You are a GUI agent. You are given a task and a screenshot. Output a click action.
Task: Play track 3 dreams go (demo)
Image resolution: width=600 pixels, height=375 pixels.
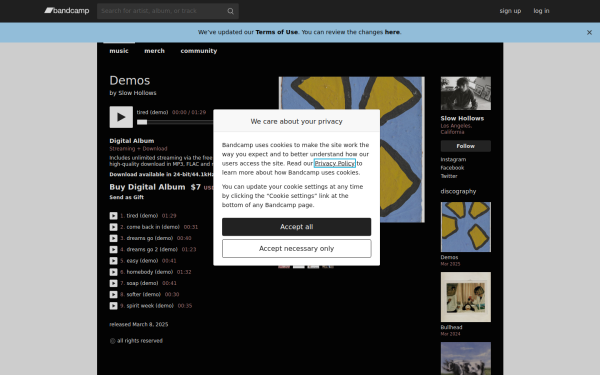pyautogui.click(x=114, y=238)
